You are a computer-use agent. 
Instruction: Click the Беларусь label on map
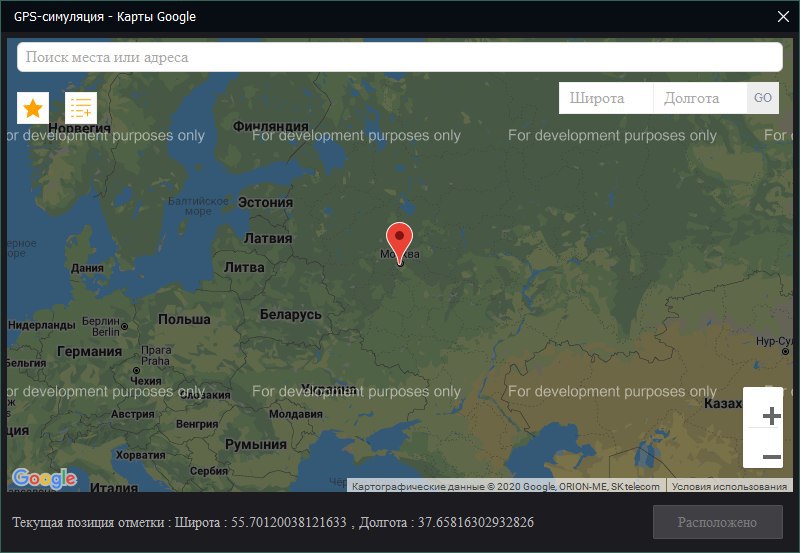(x=290, y=314)
